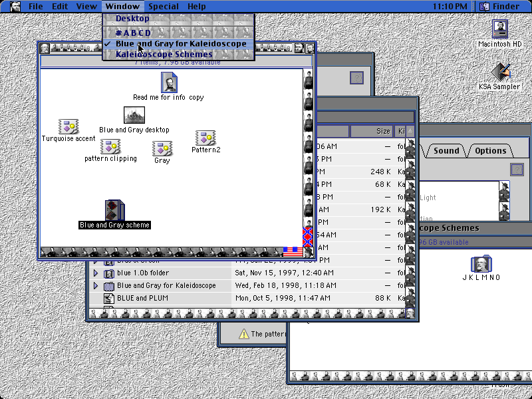Image resolution: width=532 pixels, height=399 pixels.
Task: Select the J K L M N O folder icon
Action: click(x=481, y=263)
